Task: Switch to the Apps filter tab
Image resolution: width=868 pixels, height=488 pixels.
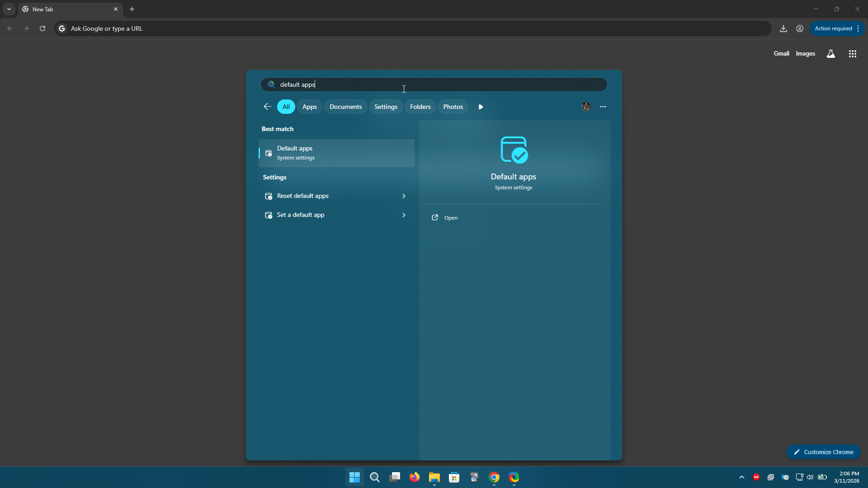Action: [310, 106]
